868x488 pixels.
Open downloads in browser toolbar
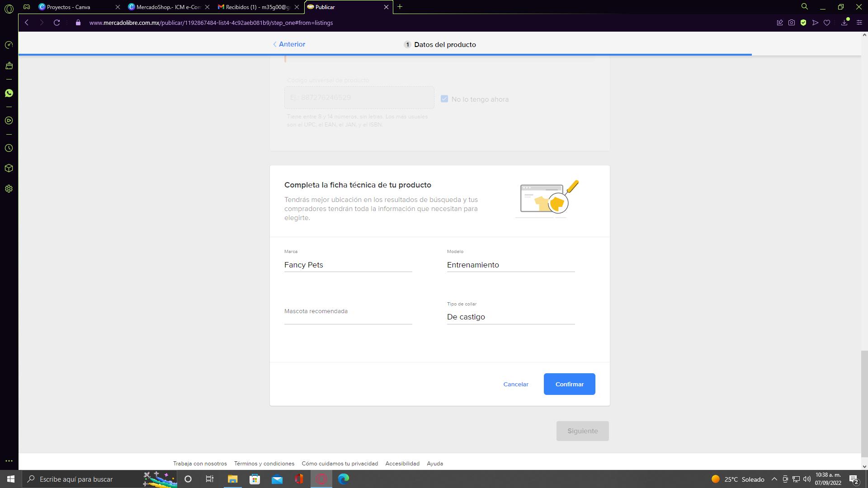coord(844,23)
